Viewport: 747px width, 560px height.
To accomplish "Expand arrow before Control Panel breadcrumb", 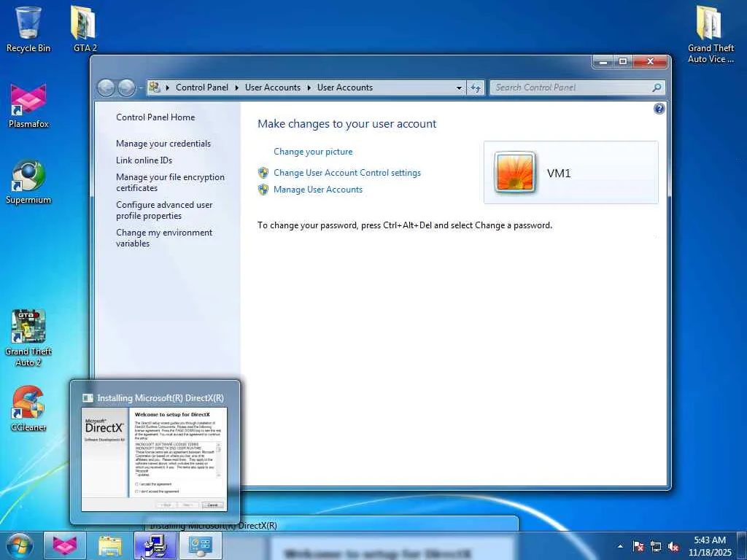I will click(x=168, y=87).
